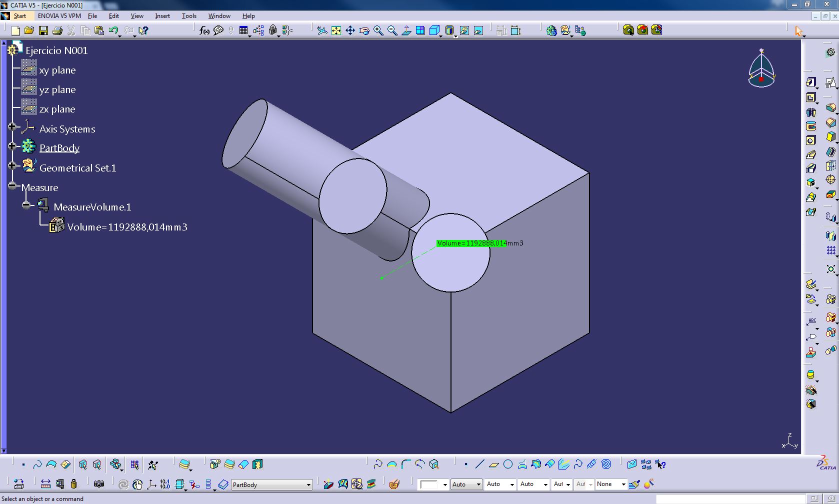
Task: Open the first Auto dropdown
Action: [466, 484]
